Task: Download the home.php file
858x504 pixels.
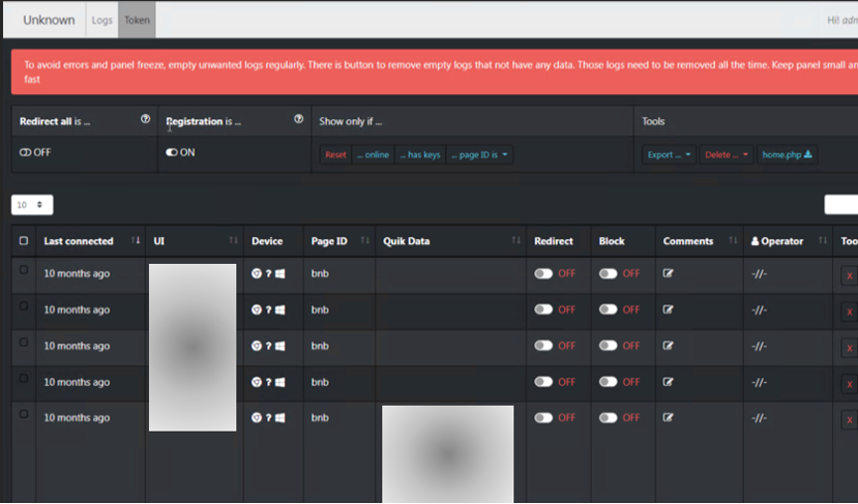Action: click(786, 155)
